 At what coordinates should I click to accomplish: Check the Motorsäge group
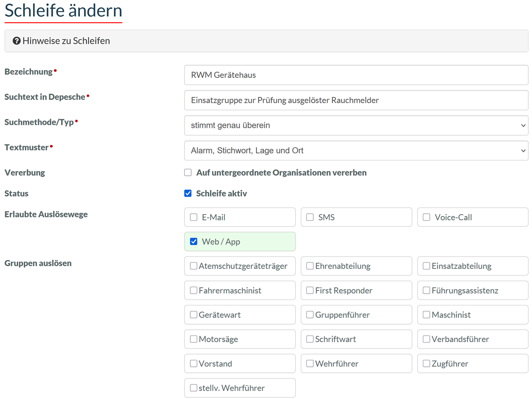point(194,339)
